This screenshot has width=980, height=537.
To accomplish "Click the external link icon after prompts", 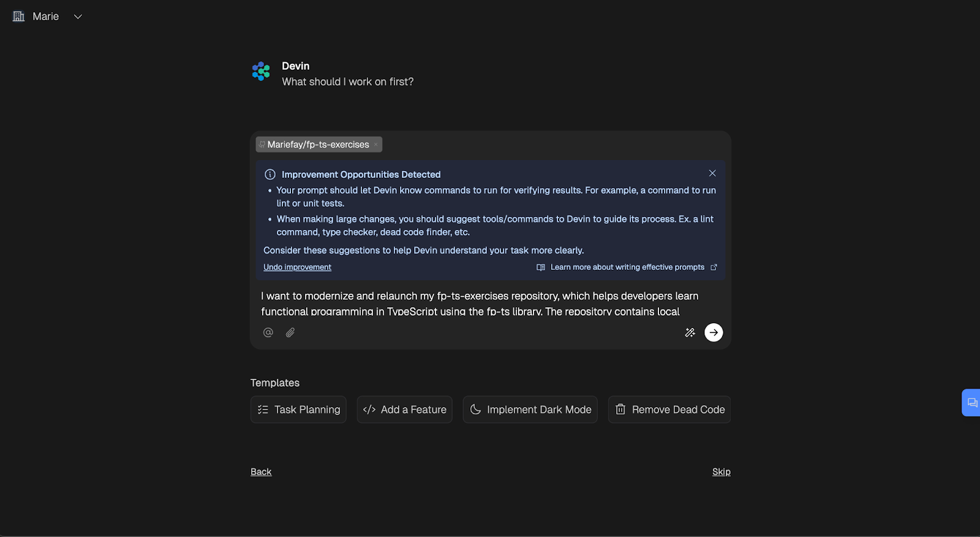I will [x=714, y=267].
